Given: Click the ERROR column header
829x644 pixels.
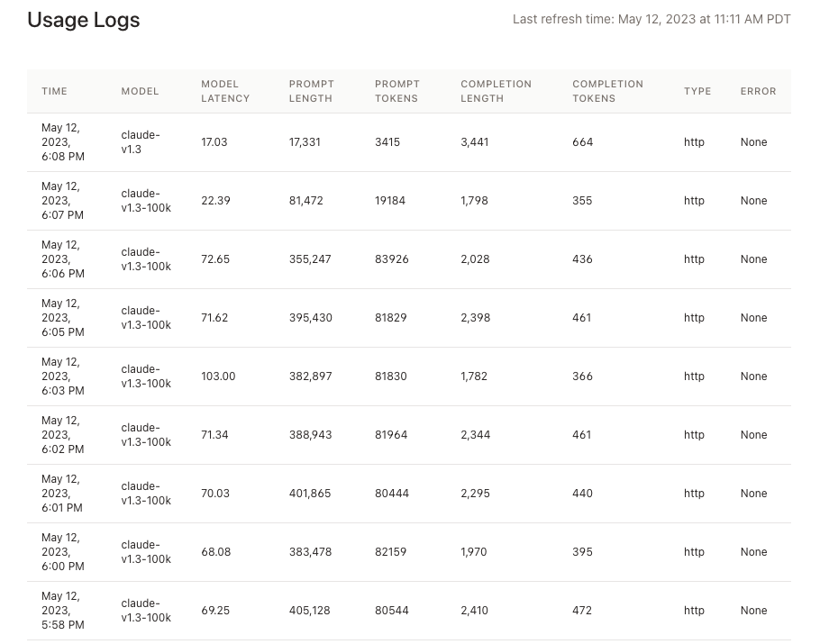Looking at the screenshot, I should pyautogui.click(x=758, y=91).
